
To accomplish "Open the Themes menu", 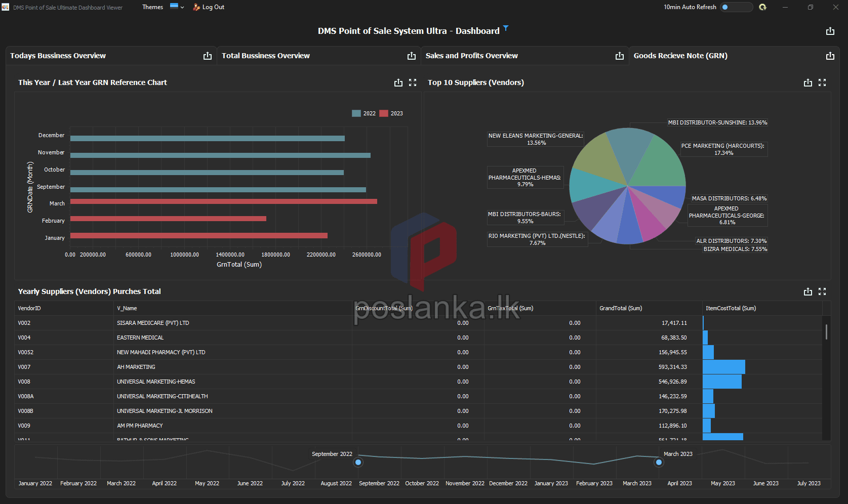I will [x=152, y=7].
